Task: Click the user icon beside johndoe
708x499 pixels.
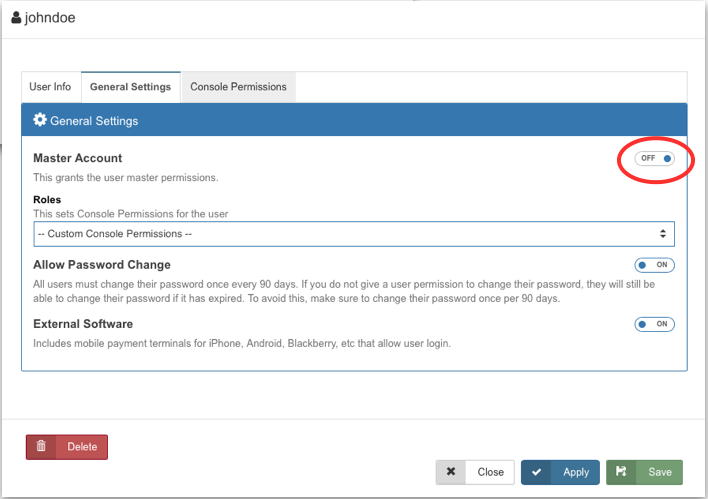Action: coord(16,17)
